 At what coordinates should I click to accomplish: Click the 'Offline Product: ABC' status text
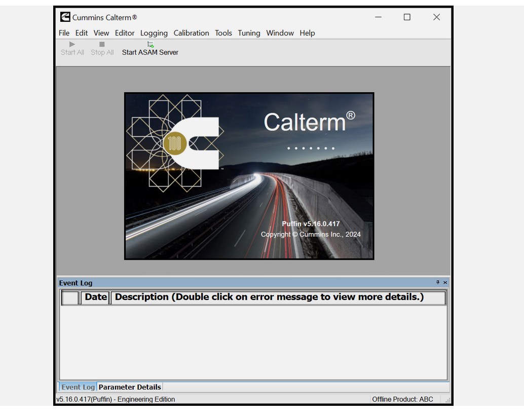tap(402, 399)
